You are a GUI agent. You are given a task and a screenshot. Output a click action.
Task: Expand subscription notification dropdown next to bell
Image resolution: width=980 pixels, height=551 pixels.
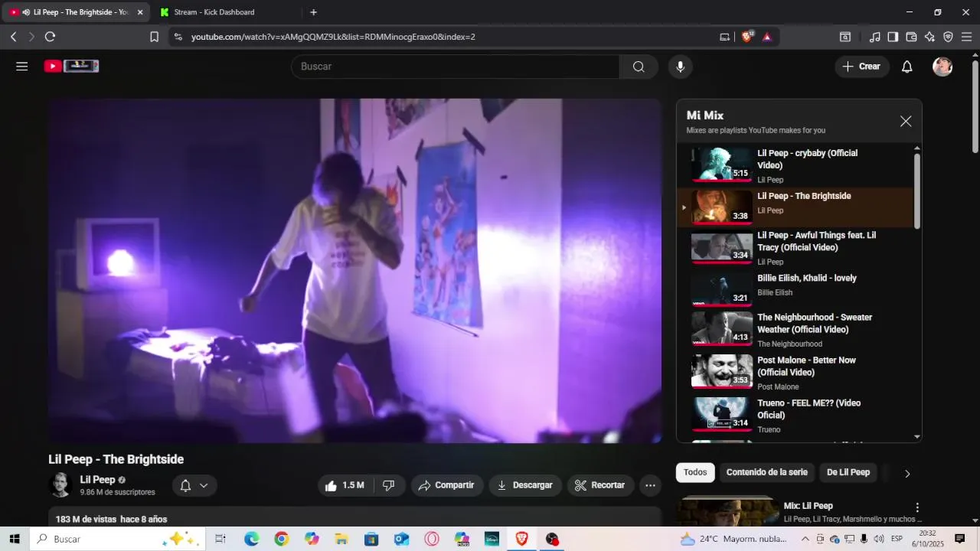click(x=204, y=485)
